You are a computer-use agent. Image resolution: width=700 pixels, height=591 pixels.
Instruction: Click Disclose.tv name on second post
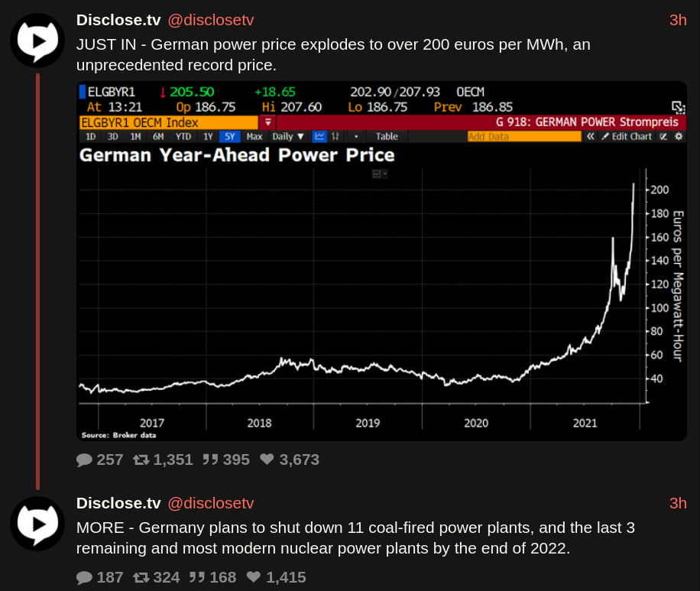[x=118, y=503]
